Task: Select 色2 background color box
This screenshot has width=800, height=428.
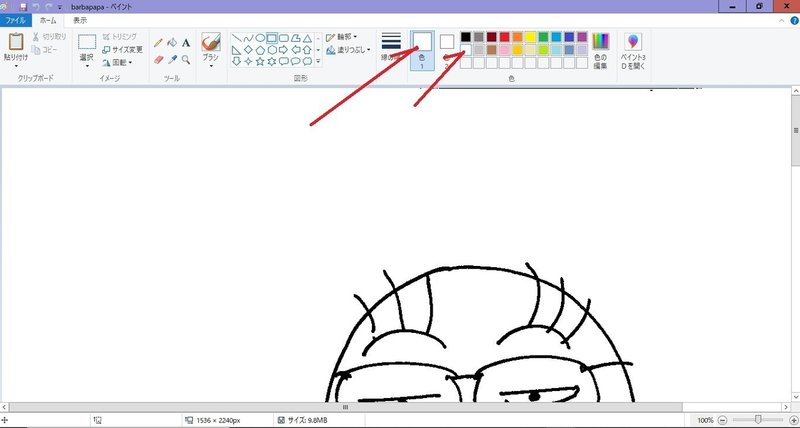Action: (x=446, y=50)
